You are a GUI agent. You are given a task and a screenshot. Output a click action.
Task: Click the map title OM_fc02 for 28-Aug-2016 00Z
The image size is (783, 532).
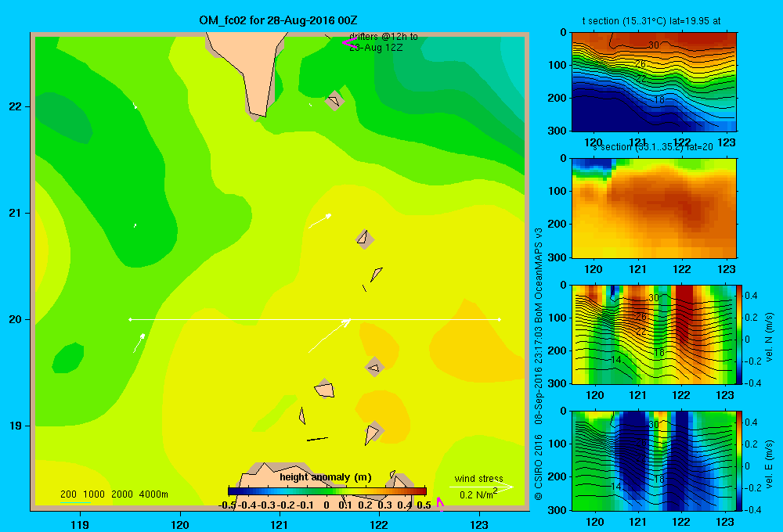(x=278, y=20)
